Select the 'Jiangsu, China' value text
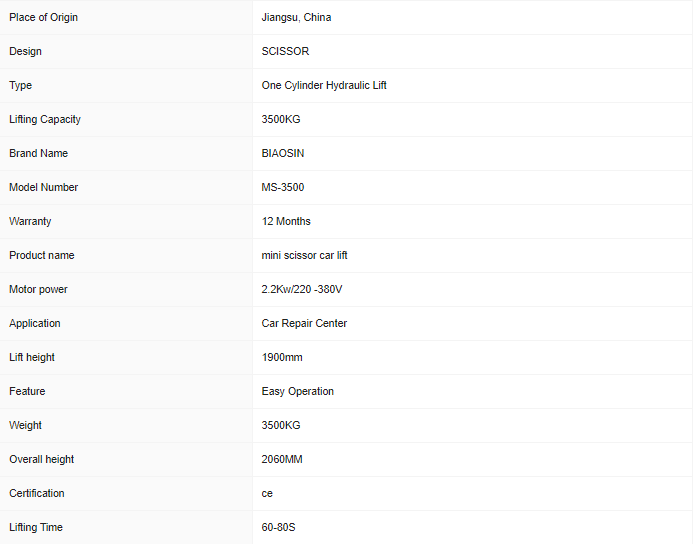 296,18
